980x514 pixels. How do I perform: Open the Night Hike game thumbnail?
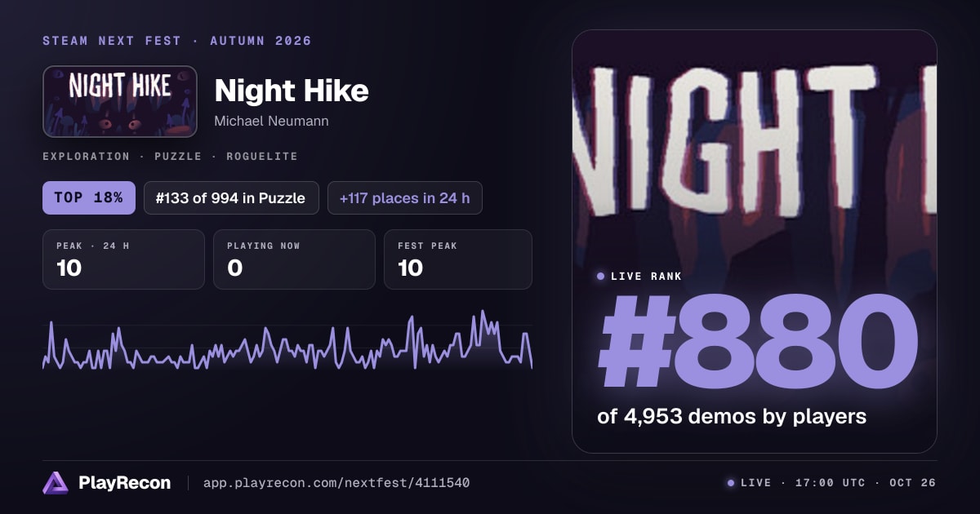[120, 101]
